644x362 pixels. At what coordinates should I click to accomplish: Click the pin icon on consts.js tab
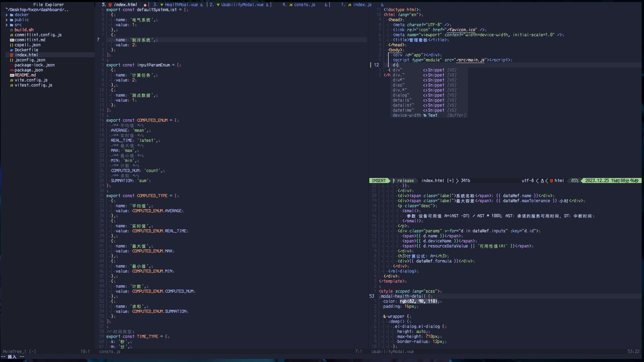tap(326, 5)
